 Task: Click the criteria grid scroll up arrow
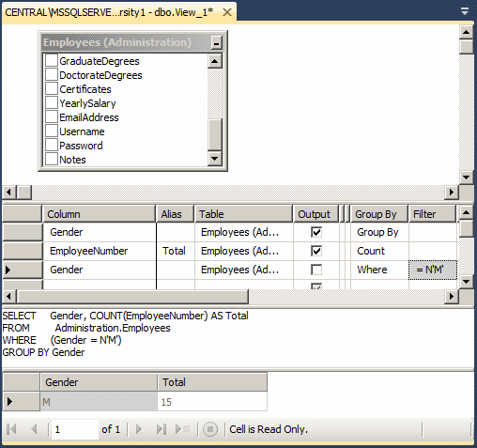pos(467,213)
